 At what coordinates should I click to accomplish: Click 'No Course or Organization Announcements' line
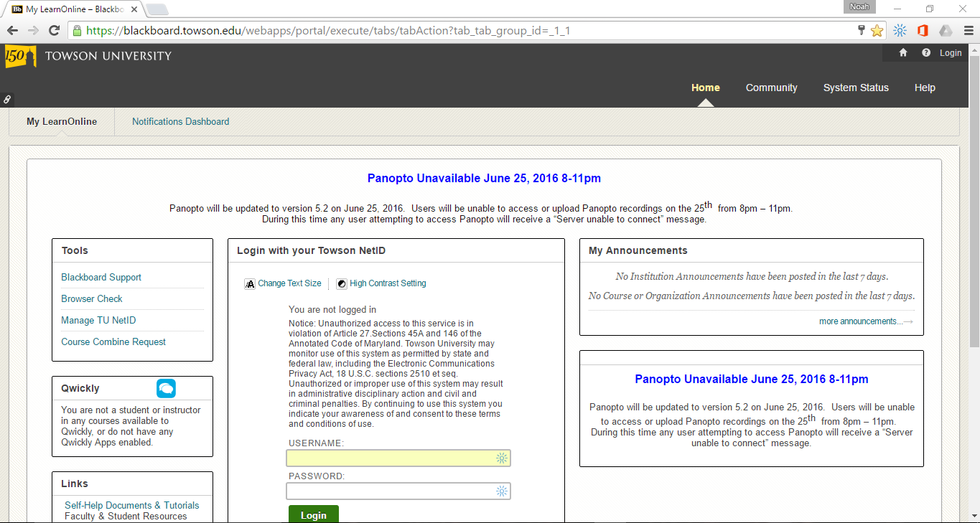point(752,296)
